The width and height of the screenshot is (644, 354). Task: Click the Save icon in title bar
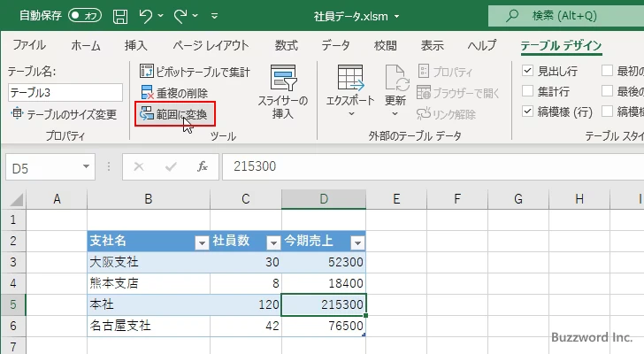tap(120, 17)
